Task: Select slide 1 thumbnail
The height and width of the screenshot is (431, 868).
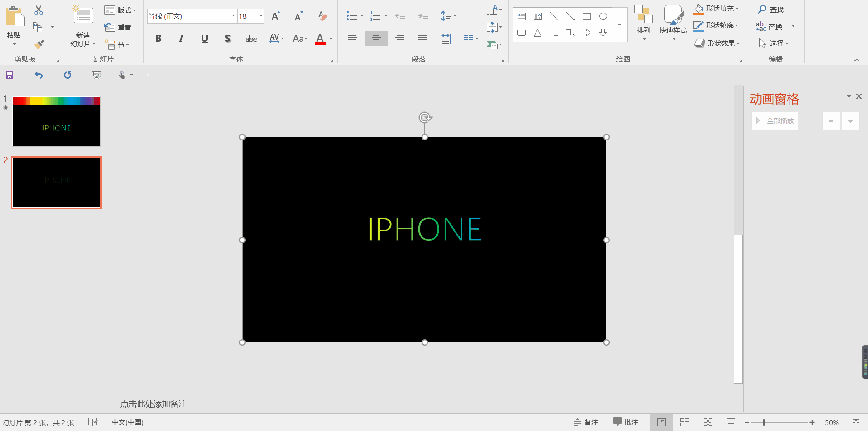Action: (56, 121)
